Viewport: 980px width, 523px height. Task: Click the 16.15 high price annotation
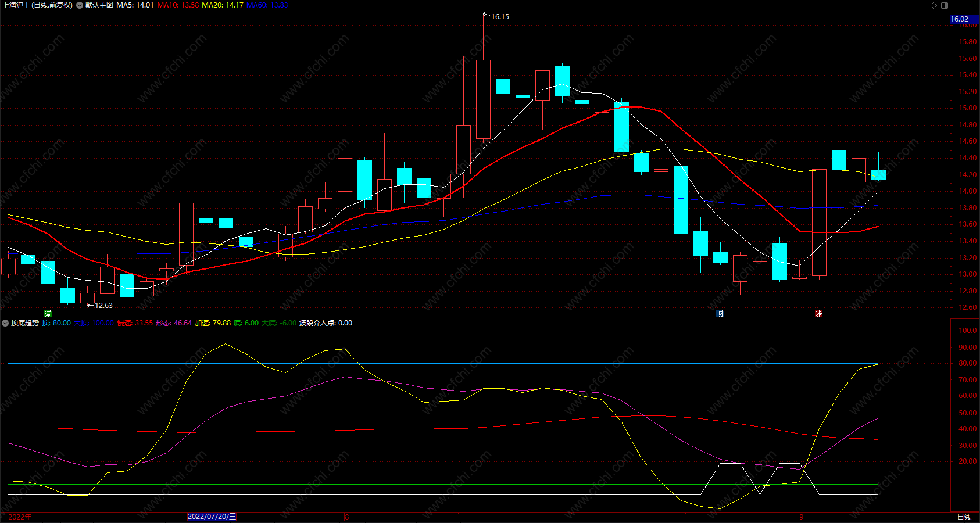pos(500,17)
